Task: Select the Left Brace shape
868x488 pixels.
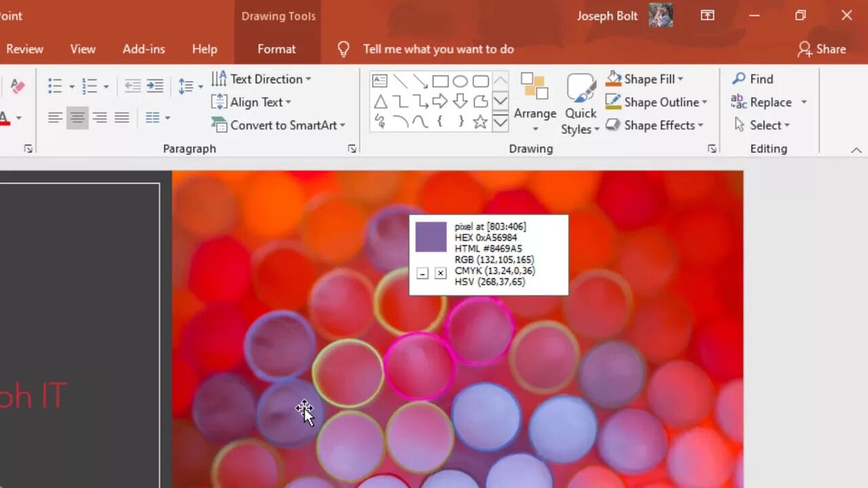Action: [441, 122]
